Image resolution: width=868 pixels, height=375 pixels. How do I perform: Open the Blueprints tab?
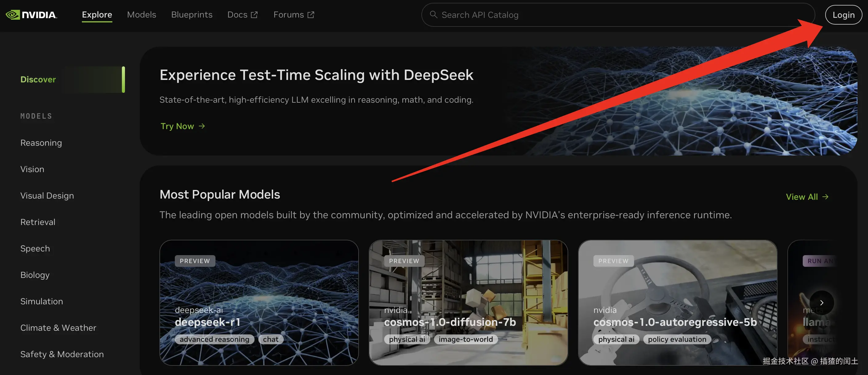[x=191, y=15]
